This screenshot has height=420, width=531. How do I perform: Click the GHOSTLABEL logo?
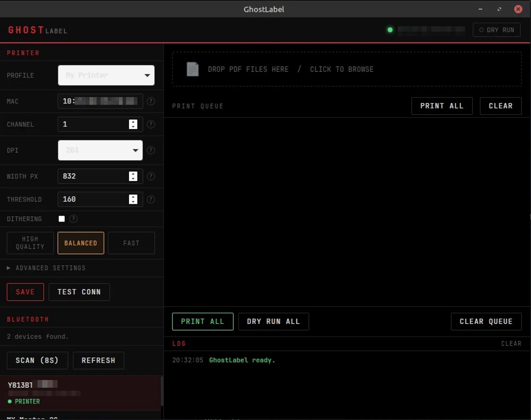click(38, 30)
